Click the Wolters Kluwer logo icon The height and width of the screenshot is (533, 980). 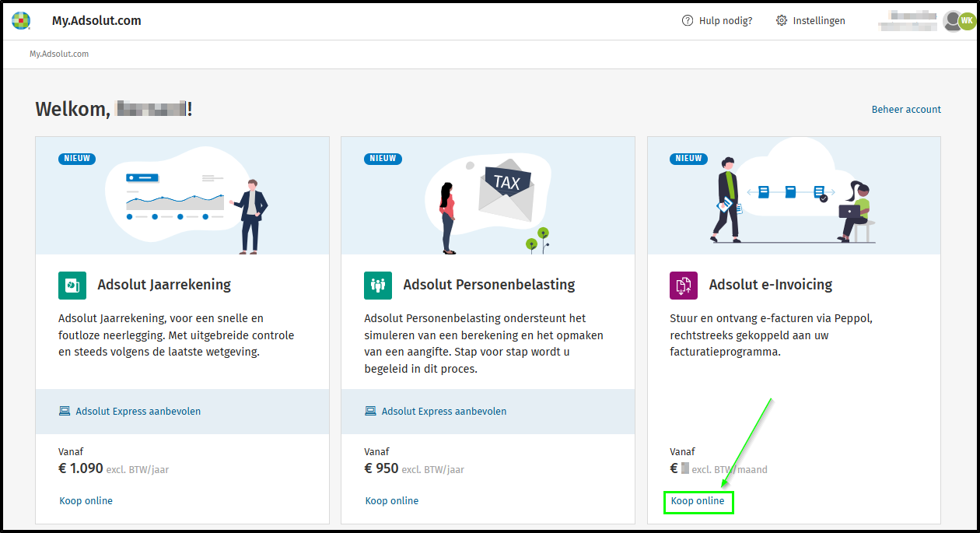pyautogui.click(x=21, y=21)
